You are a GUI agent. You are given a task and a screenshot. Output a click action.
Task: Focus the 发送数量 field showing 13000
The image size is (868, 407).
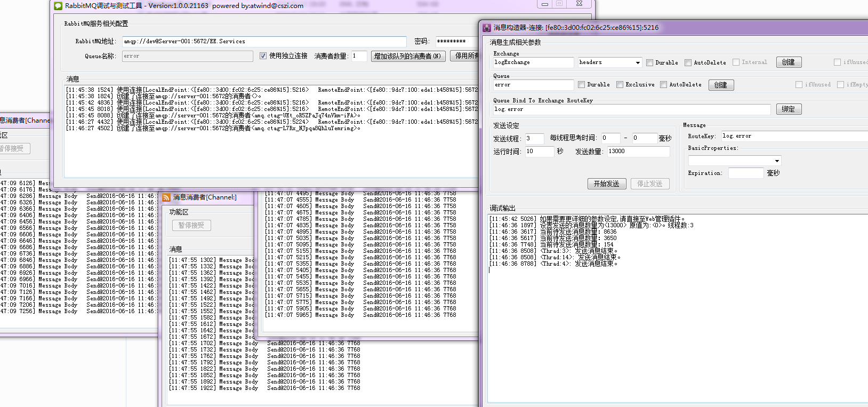[638, 151]
